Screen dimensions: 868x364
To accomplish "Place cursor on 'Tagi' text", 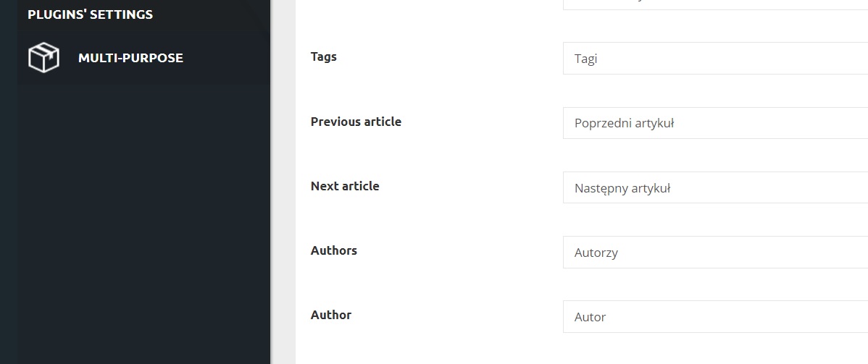I will tap(585, 59).
